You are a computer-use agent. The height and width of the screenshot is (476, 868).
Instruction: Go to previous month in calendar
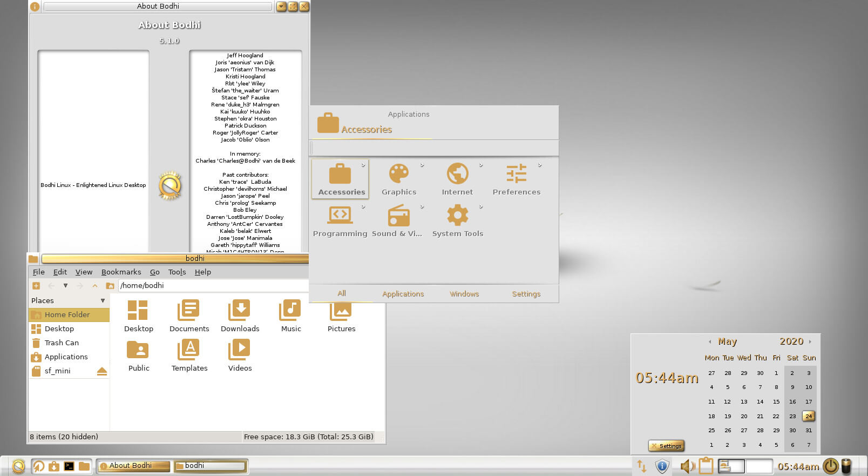tap(710, 341)
